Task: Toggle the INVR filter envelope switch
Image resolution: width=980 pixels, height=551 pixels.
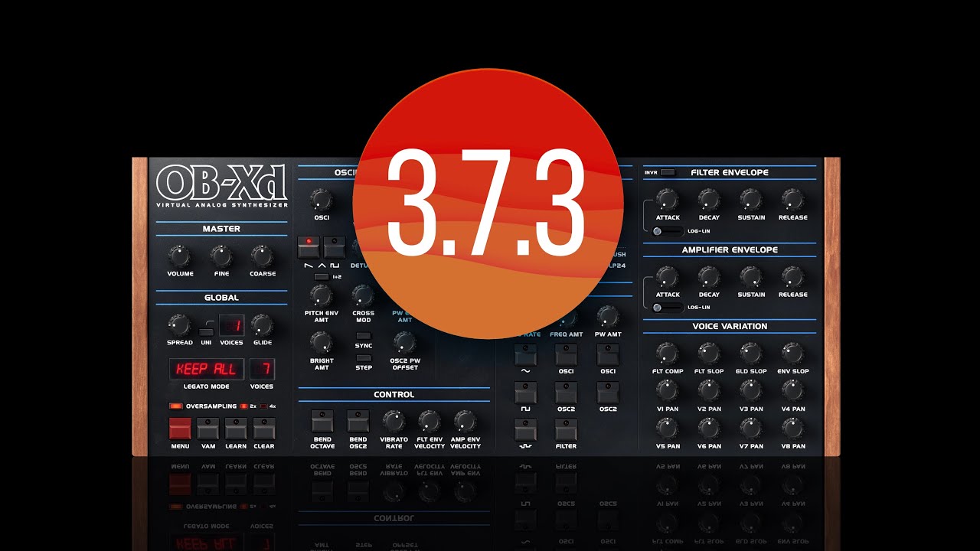Action: click(x=668, y=172)
